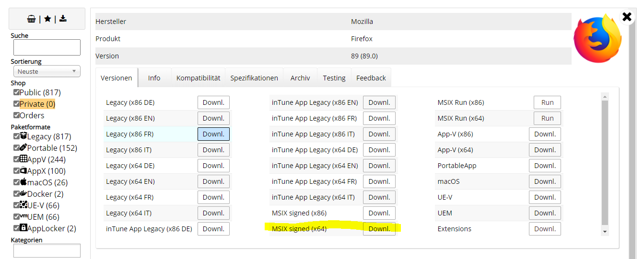Click the UEM vm icon
The width and height of the screenshot is (644, 259).
point(23,216)
